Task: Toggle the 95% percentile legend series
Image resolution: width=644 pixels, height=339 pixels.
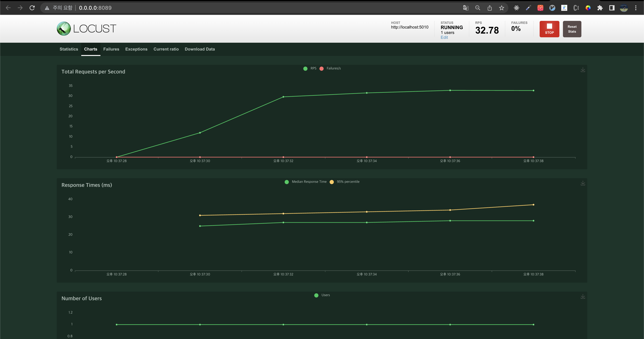Action: 345,182
